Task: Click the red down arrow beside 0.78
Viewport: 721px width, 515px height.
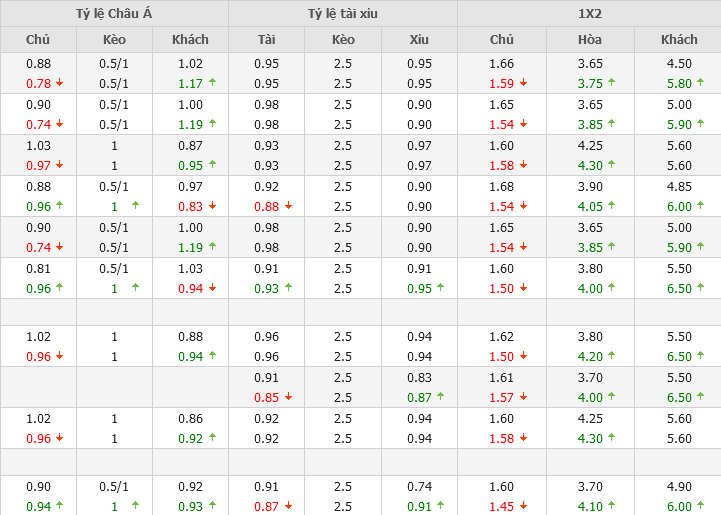Action: (x=60, y=83)
